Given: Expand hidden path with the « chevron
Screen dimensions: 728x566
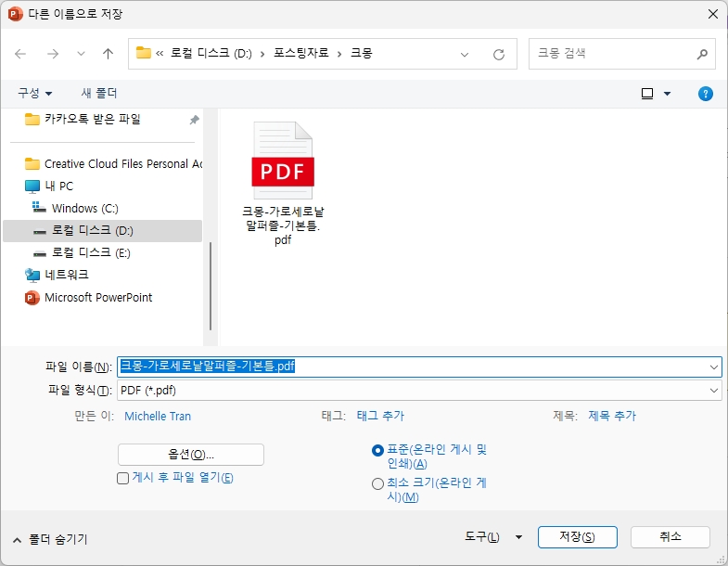Looking at the screenshot, I should click(x=160, y=54).
